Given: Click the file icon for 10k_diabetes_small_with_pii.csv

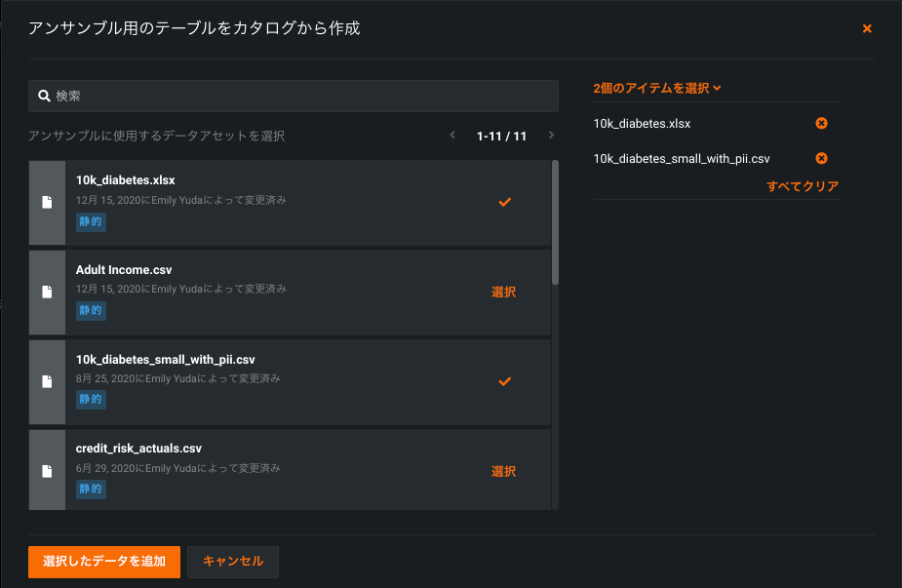Looking at the screenshot, I should (47, 381).
